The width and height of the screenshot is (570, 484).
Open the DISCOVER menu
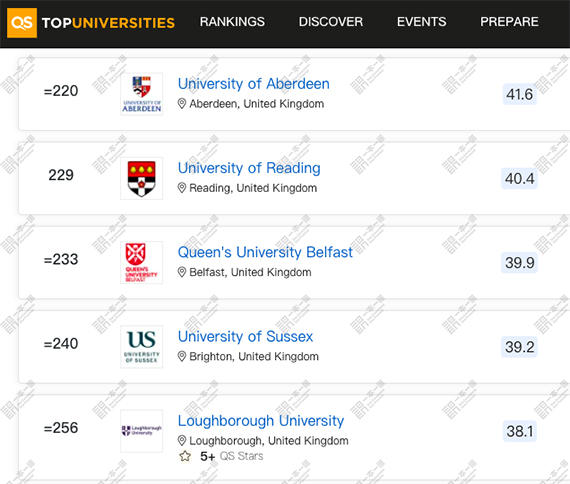[x=331, y=22]
